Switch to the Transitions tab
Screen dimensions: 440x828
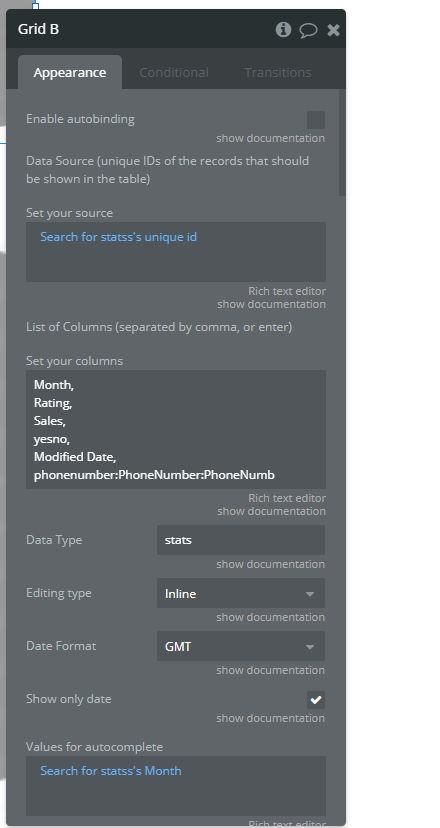[x=278, y=72]
